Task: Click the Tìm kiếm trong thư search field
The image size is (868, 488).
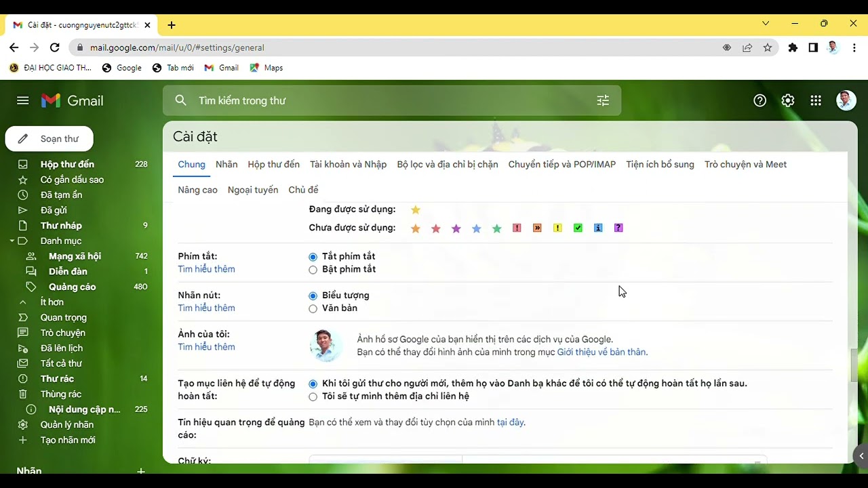Action: 391,100
